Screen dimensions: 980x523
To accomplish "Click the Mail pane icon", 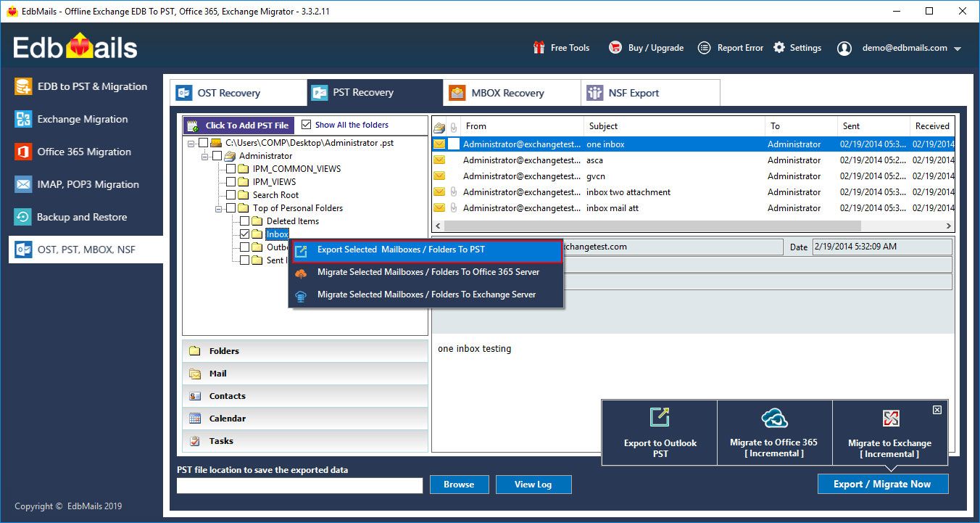I will 194,374.
